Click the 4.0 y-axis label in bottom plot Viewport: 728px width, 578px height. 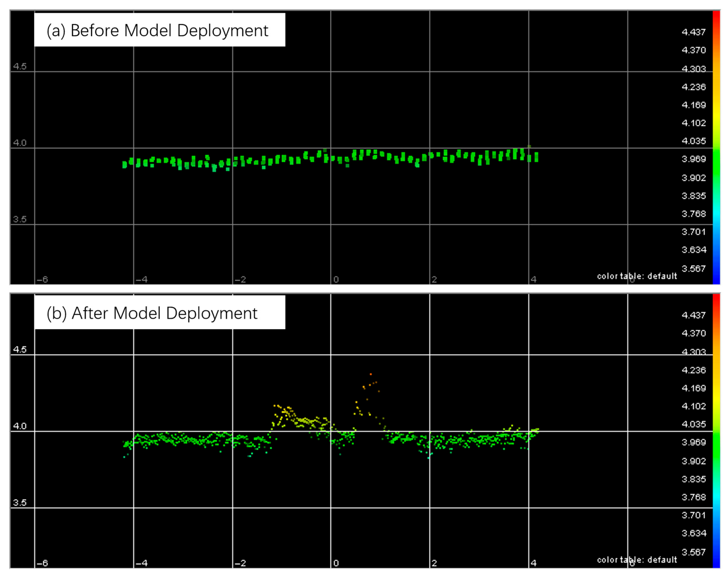click(x=20, y=426)
